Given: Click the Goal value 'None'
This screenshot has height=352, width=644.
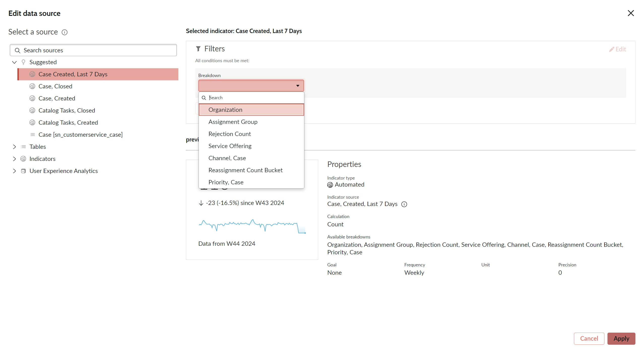Looking at the screenshot, I should (334, 273).
